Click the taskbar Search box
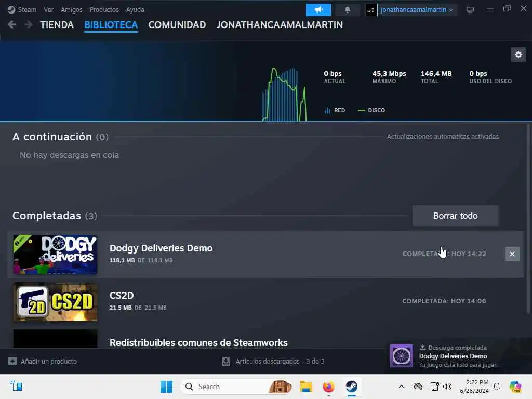The image size is (532, 399). tap(237, 387)
